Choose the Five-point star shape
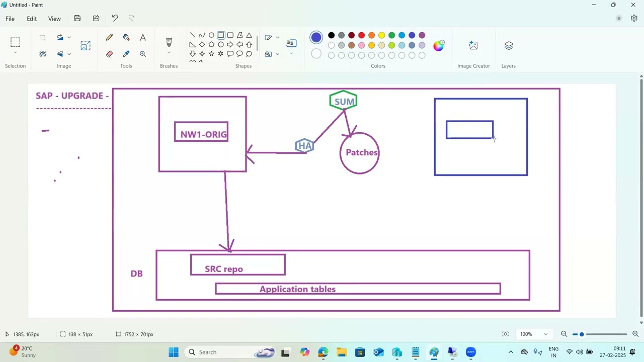Viewport: 644px width, 362px height. pos(211,54)
